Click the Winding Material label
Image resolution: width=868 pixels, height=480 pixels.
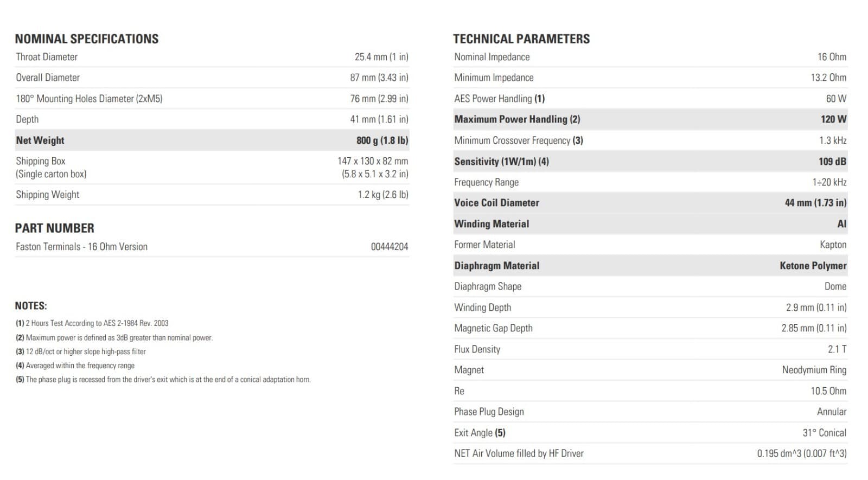[x=491, y=224]
